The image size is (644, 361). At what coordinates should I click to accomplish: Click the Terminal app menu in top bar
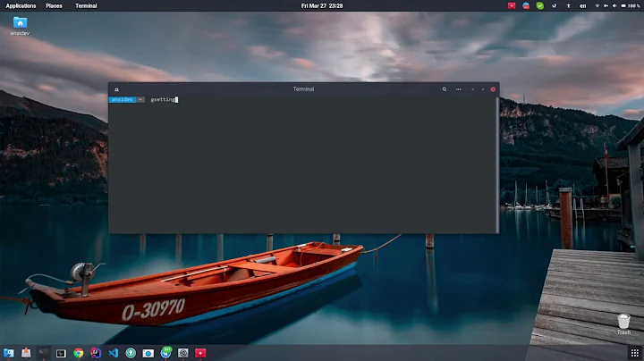(x=86, y=5)
